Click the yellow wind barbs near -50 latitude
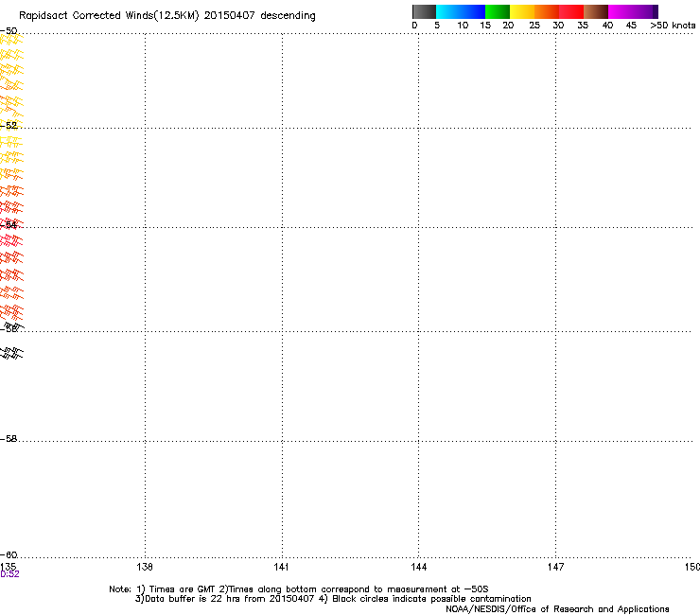The image size is (700, 615). [11, 40]
